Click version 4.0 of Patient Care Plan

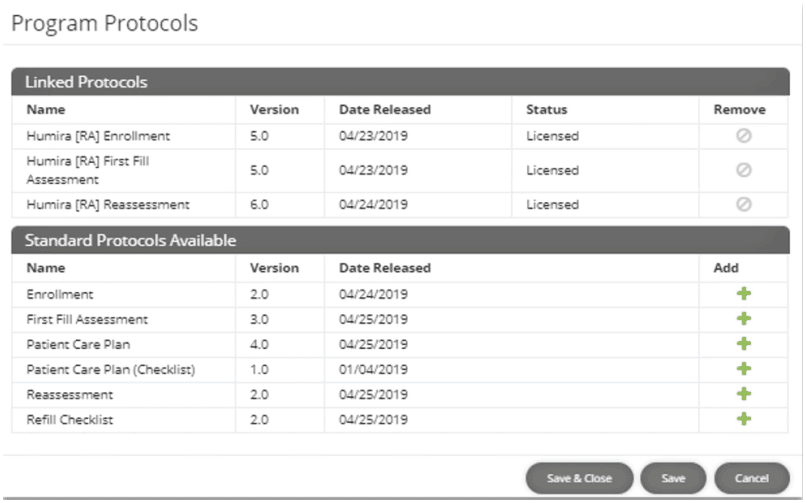click(x=259, y=344)
